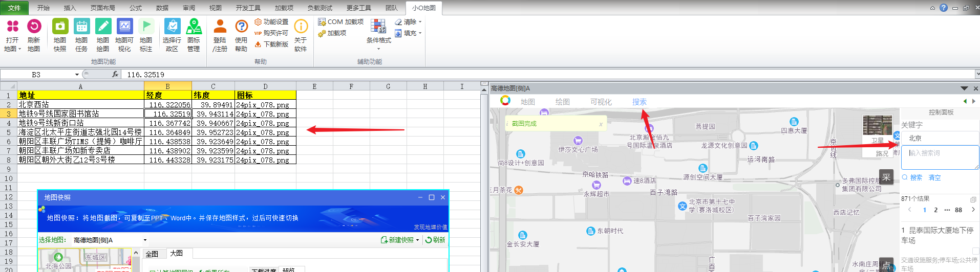Select the 大图 tab in snapshot window

coord(176,253)
